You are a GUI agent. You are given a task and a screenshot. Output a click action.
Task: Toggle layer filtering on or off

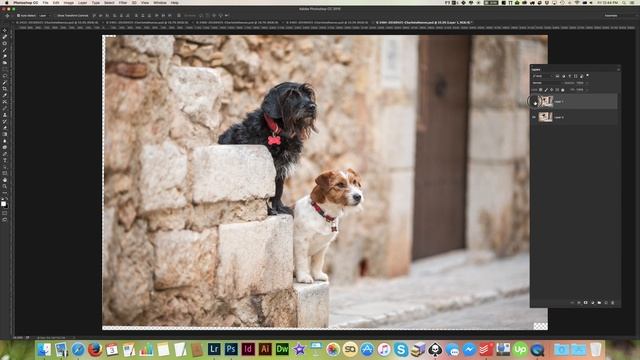(x=587, y=75)
